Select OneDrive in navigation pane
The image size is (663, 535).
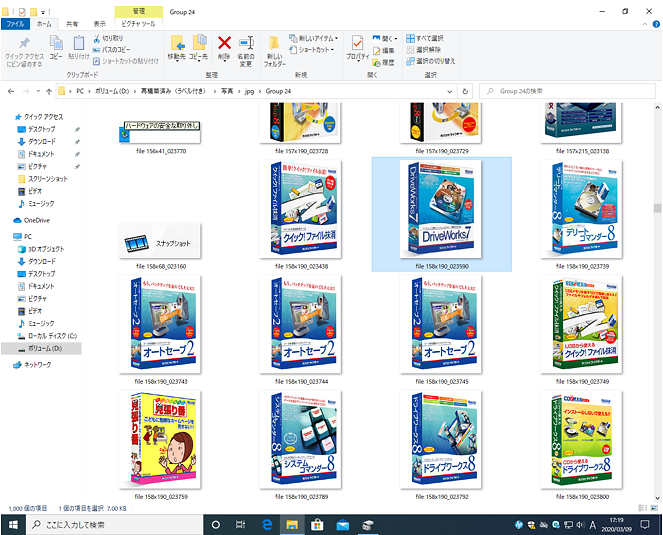32,220
